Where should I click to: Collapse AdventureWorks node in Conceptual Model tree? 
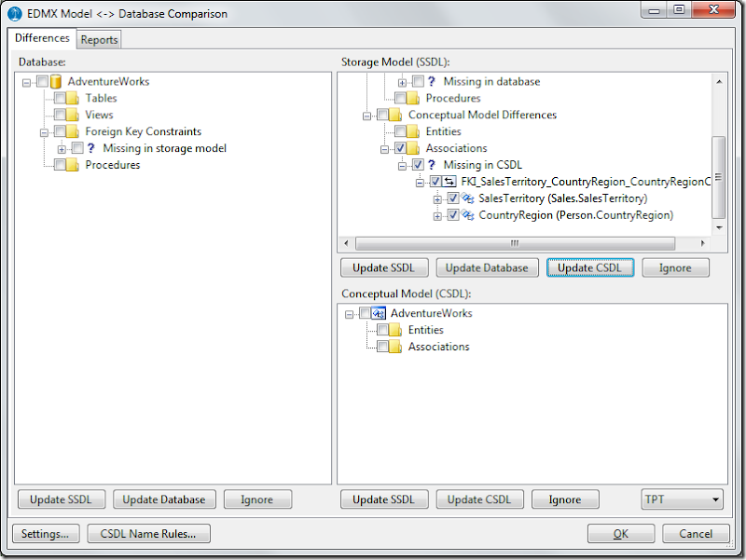point(349,314)
